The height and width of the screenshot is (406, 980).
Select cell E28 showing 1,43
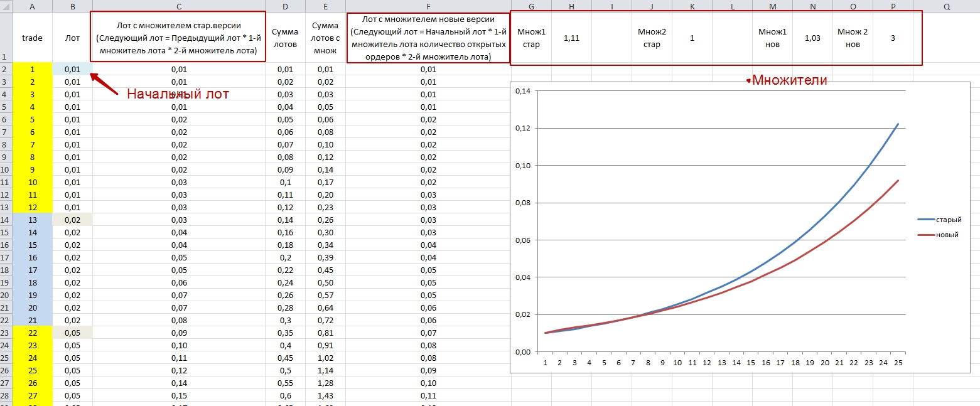[x=325, y=395]
